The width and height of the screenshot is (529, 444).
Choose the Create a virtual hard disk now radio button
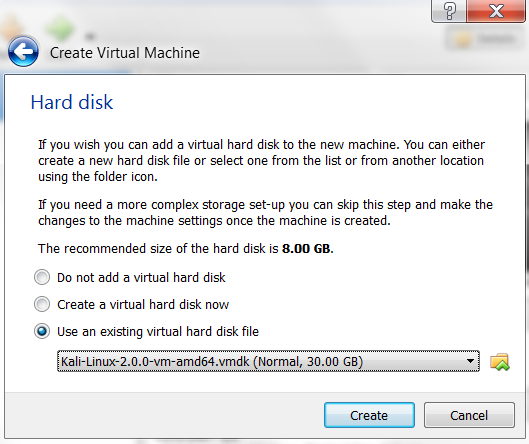click(42, 304)
